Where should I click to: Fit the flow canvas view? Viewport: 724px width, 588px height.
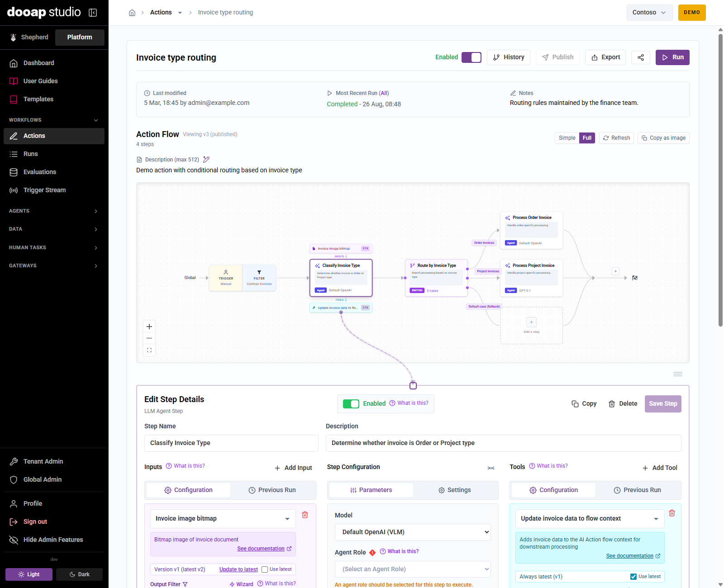click(149, 350)
